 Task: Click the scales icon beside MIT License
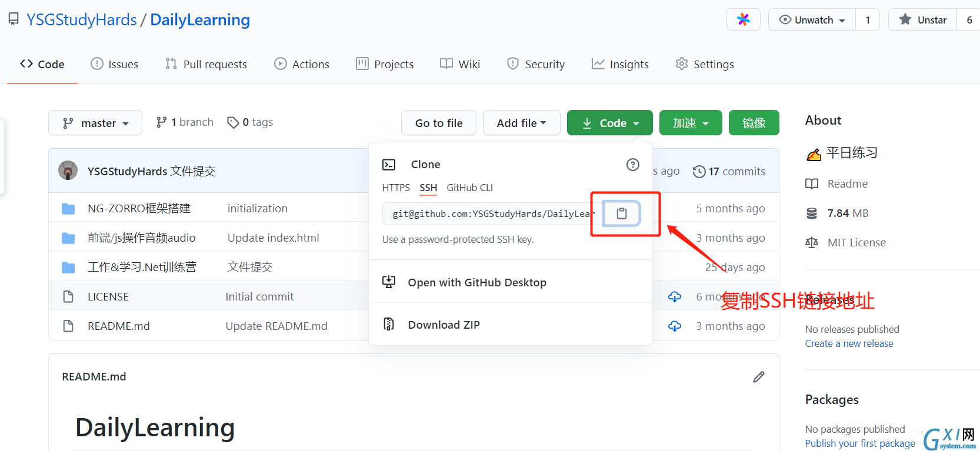(x=812, y=242)
